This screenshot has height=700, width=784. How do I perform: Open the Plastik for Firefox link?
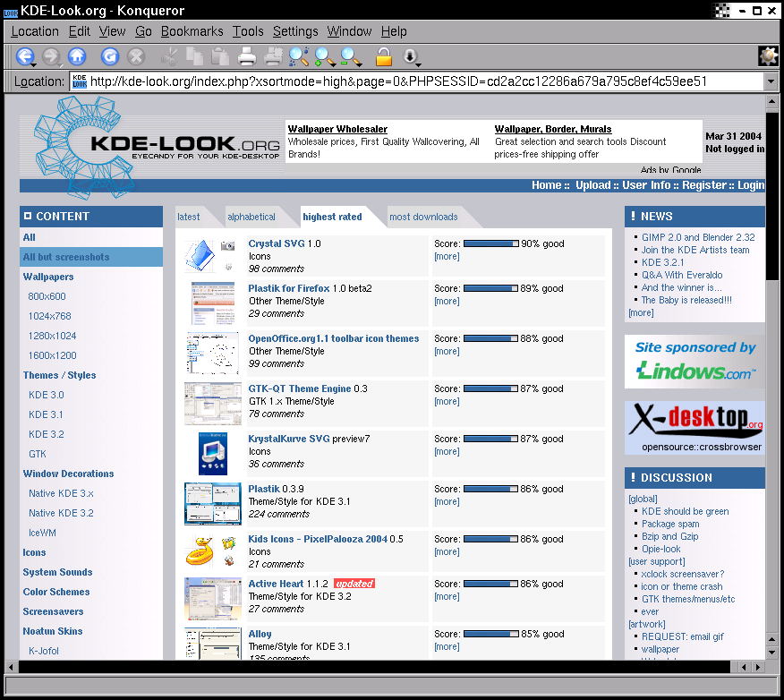(289, 288)
